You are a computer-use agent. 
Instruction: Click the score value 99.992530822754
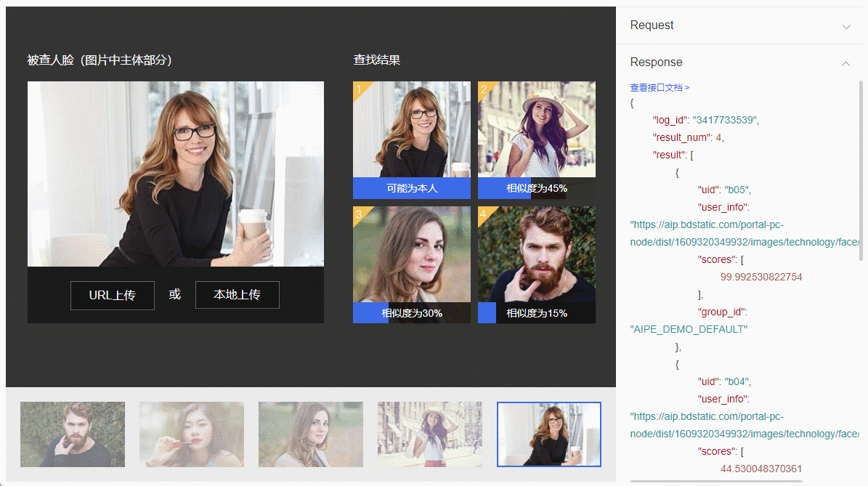pos(761,277)
